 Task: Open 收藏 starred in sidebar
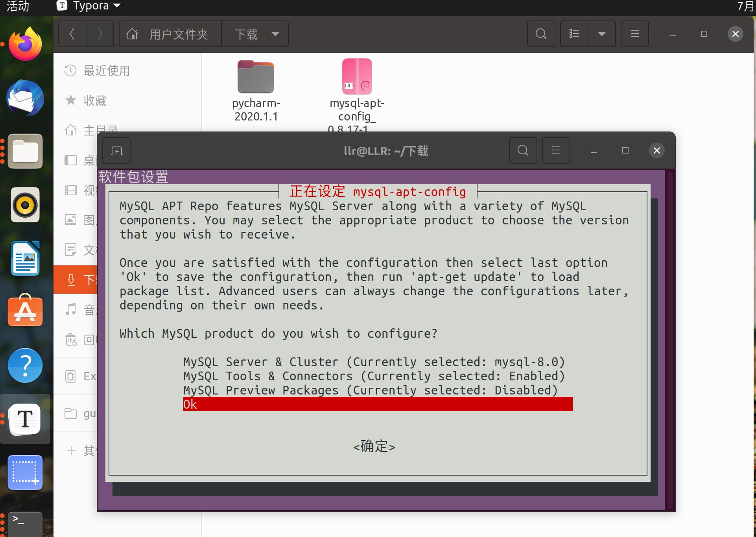pyautogui.click(x=127, y=100)
